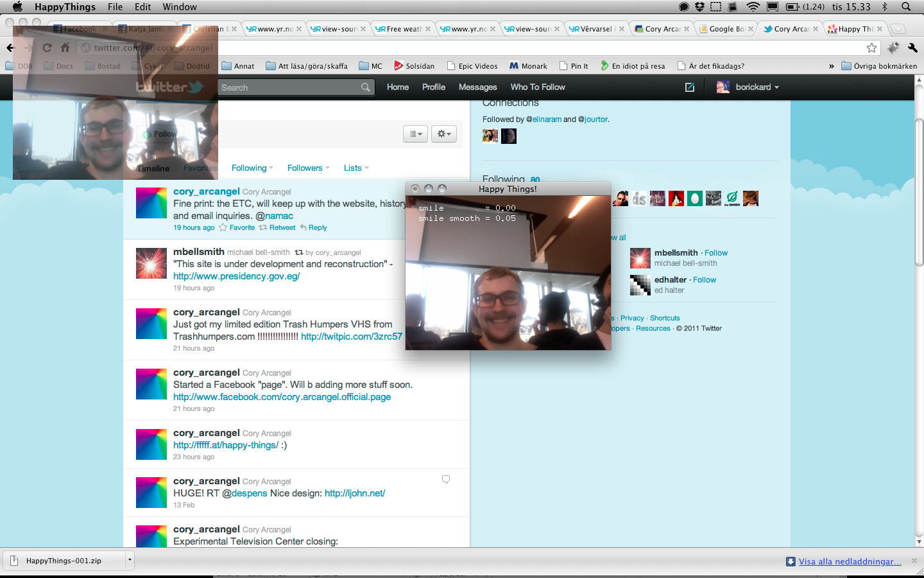
Task: Open Spotlight search in the menu bar
Action: pyautogui.click(x=906, y=7)
